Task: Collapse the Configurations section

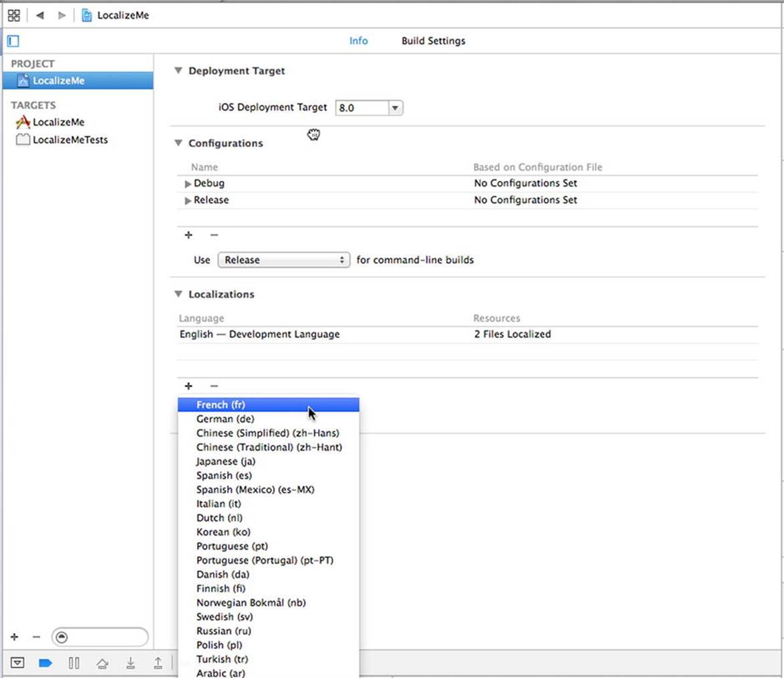Action: 178,143
